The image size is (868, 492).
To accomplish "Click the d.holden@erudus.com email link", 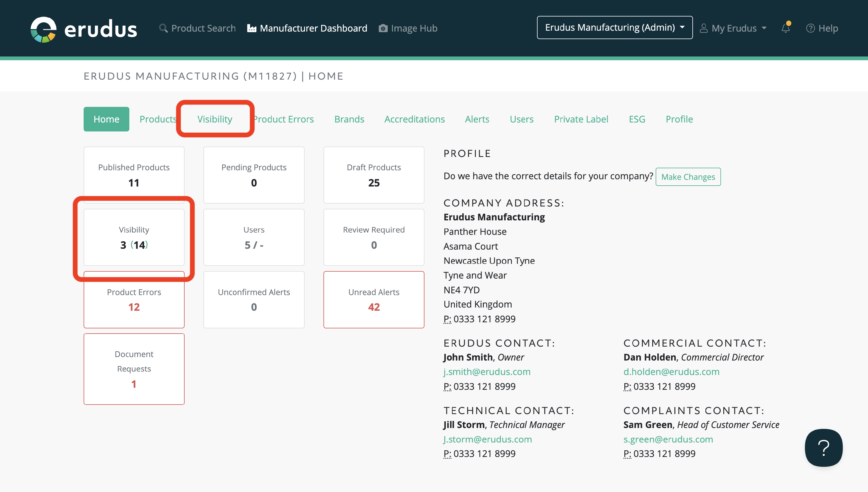I will (671, 372).
